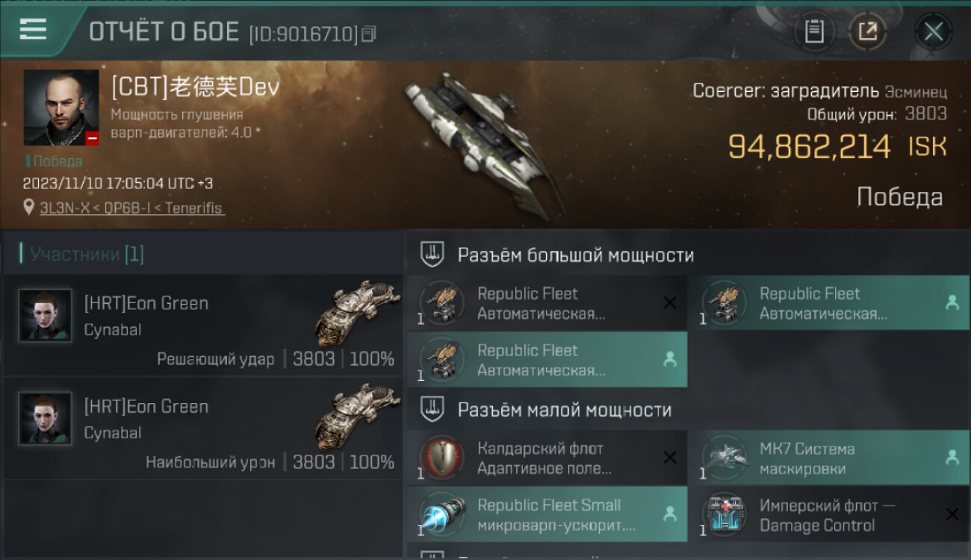Click the dropped Republic Fleet autocannon in right column

[828, 303]
